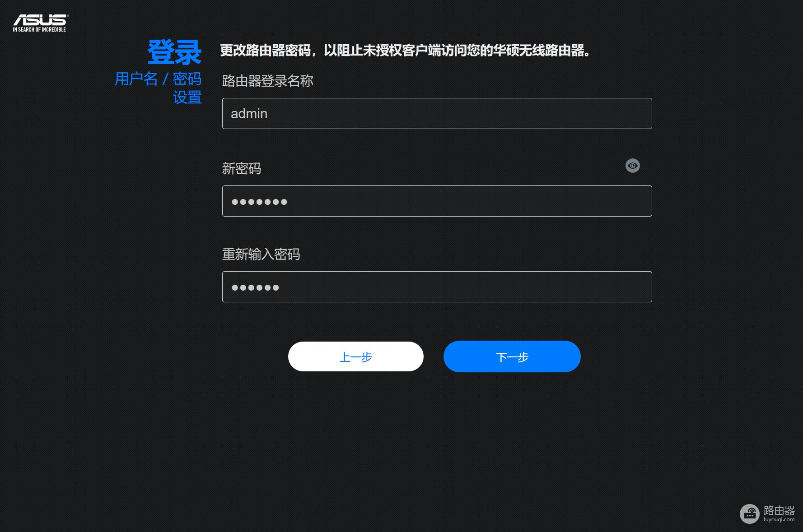Click the 重新输入密码 label
The width and height of the screenshot is (803, 532).
pos(261,254)
